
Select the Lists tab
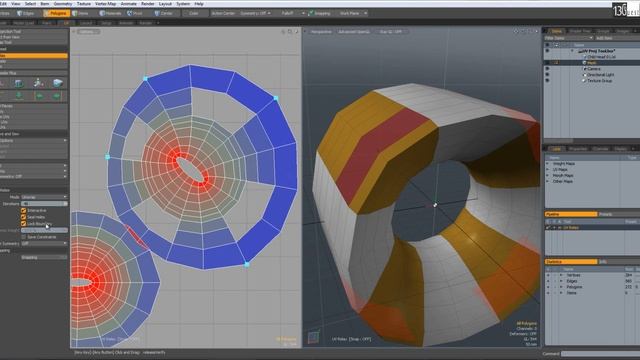[556, 149]
